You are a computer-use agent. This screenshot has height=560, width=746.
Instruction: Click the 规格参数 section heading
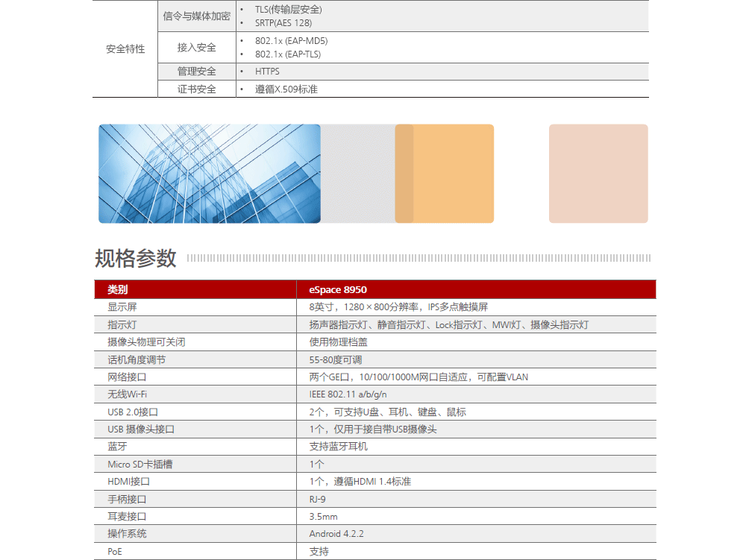click(136, 259)
